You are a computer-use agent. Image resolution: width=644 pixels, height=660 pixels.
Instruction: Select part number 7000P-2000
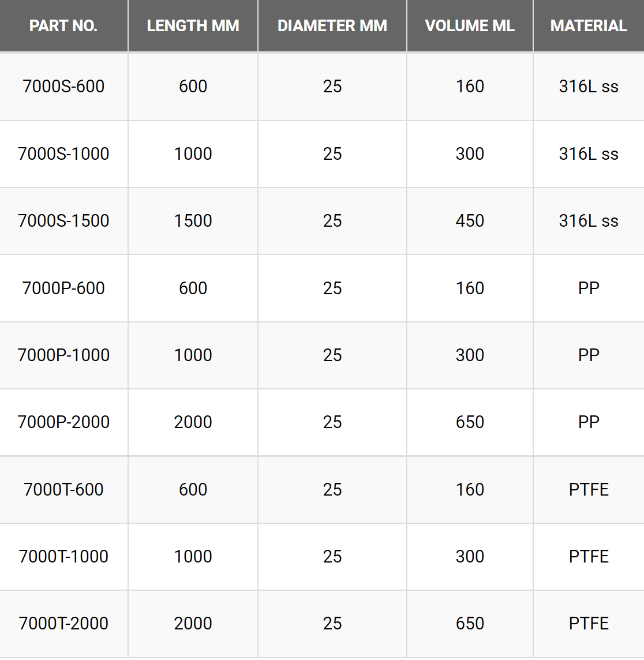point(63,422)
